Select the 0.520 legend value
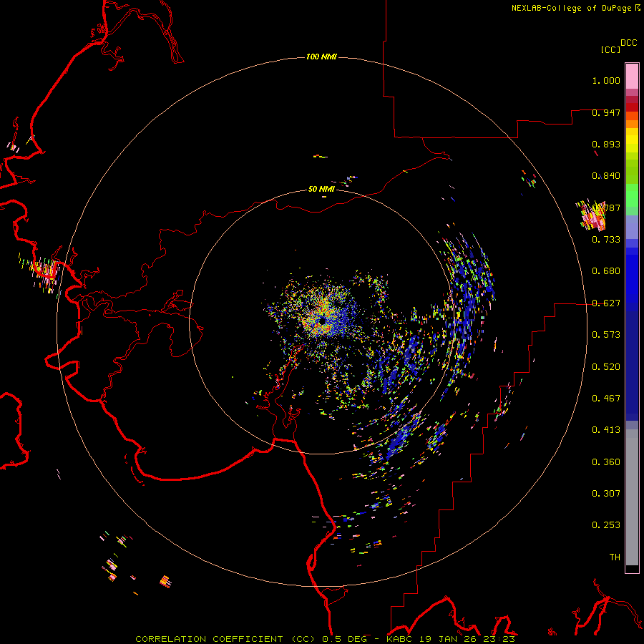The width and height of the screenshot is (644, 644). (x=606, y=367)
